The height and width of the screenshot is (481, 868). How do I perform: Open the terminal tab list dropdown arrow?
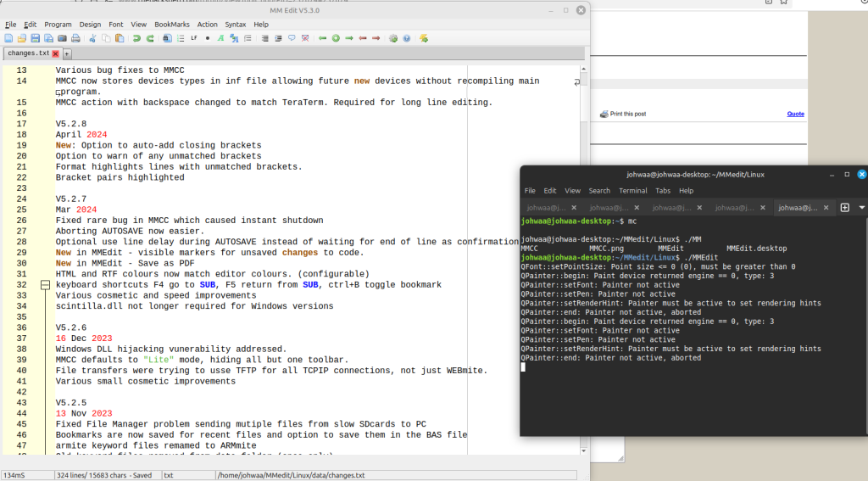pos(861,207)
